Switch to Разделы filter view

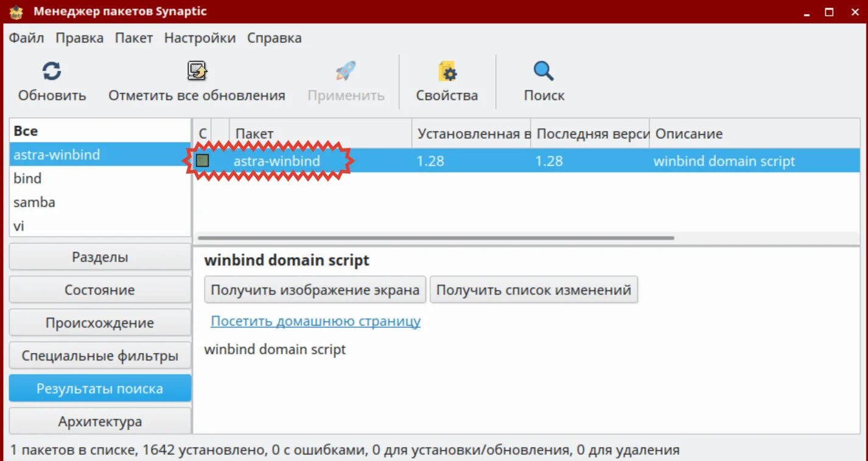click(100, 257)
